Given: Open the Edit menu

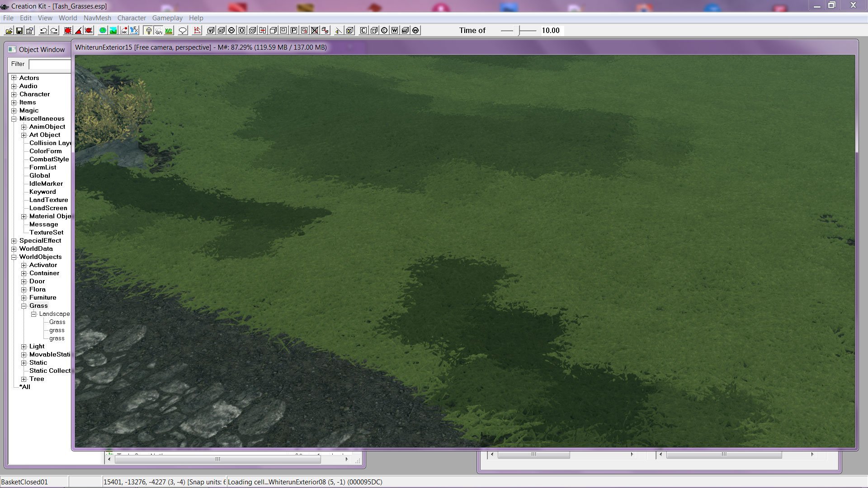Looking at the screenshot, I should [26, 18].
